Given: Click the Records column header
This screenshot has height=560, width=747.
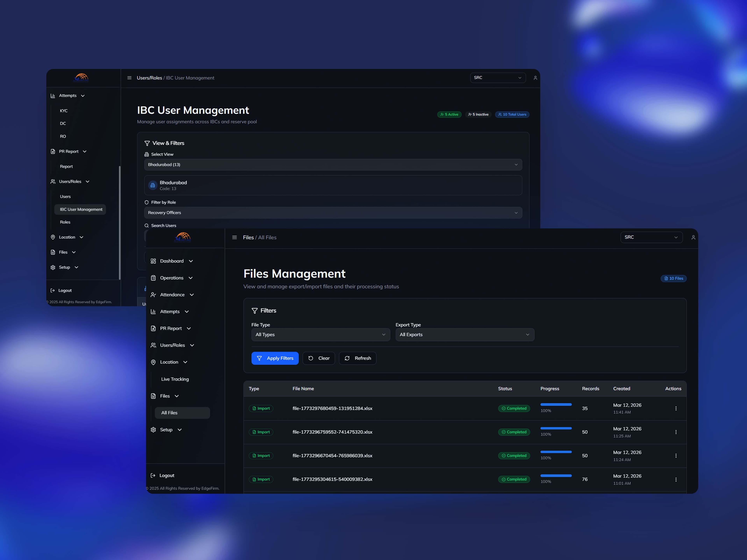Looking at the screenshot, I should coord(591,389).
